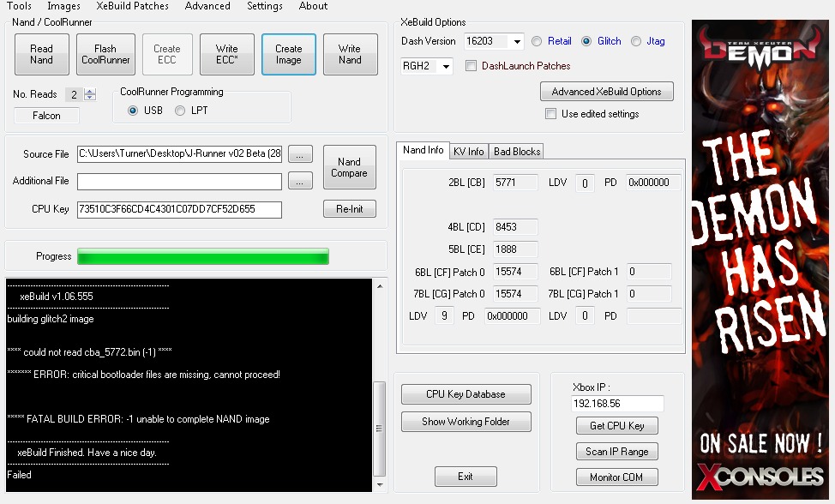Click Show Working Folder button
Viewport: 835px width, 504px height.
tap(466, 422)
